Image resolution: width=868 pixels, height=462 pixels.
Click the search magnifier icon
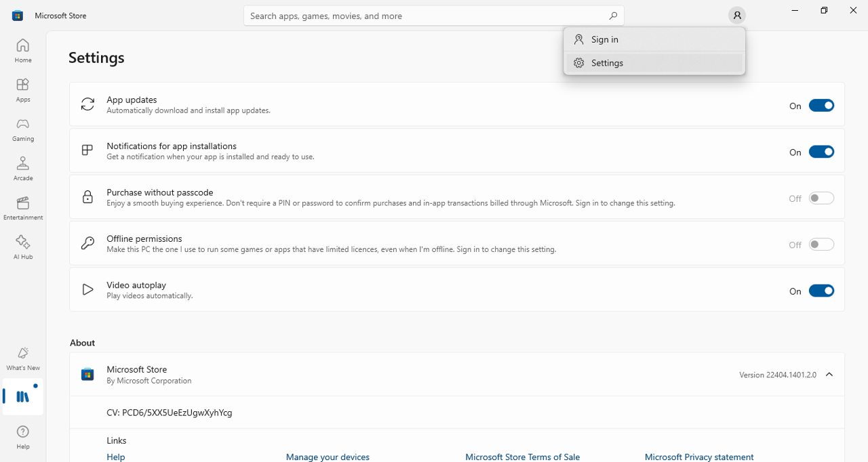[613, 16]
